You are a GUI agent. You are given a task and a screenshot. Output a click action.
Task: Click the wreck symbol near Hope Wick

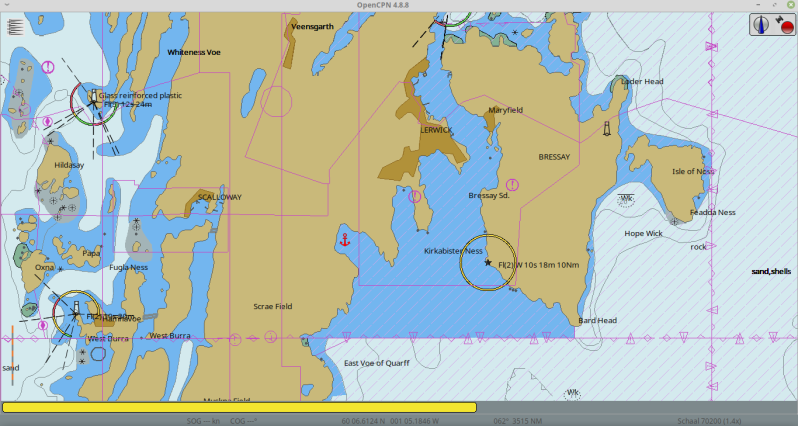(x=625, y=198)
